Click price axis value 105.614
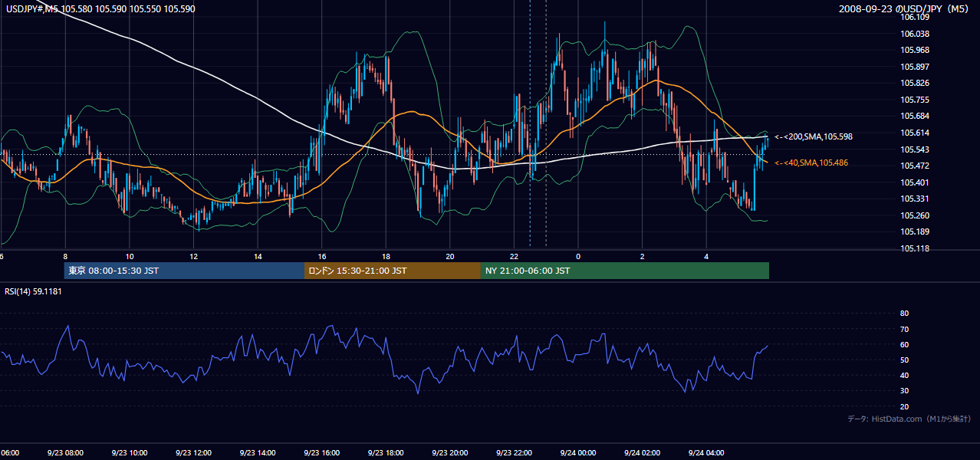 tap(916, 133)
